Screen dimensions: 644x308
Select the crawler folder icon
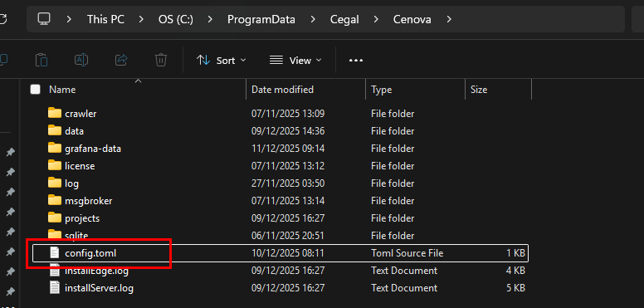[x=55, y=113]
